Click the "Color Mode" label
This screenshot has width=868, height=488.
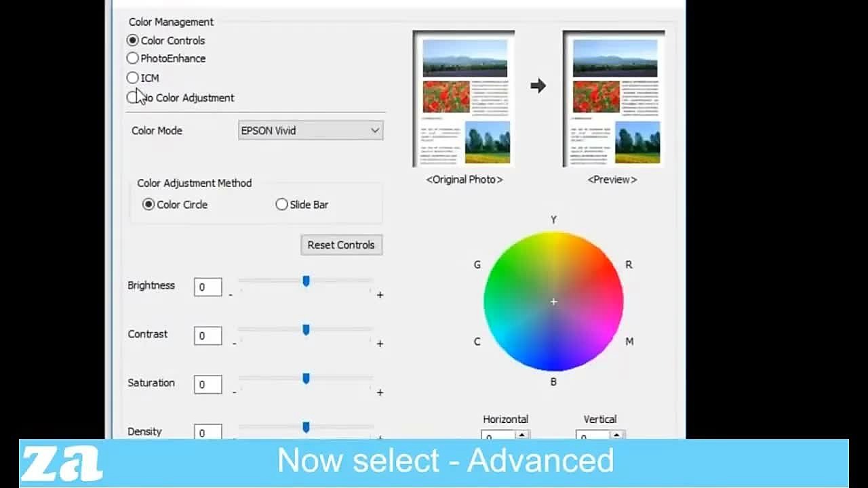[x=157, y=131]
